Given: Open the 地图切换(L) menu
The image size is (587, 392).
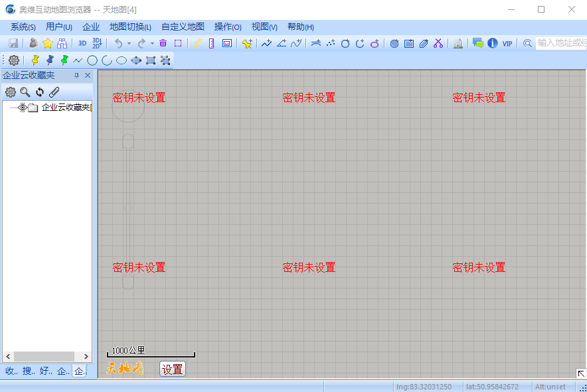Looking at the screenshot, I should [130, 27].
